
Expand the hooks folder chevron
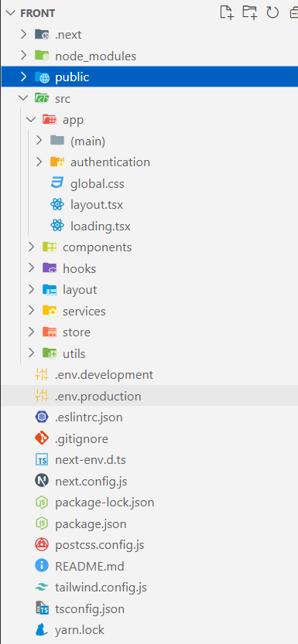point(31,268)
